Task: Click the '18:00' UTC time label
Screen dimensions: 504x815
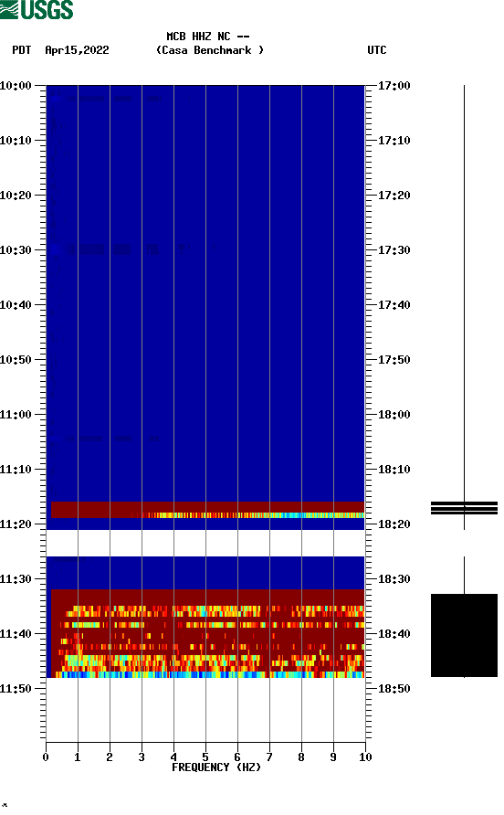Action: (x=394, y=414)
